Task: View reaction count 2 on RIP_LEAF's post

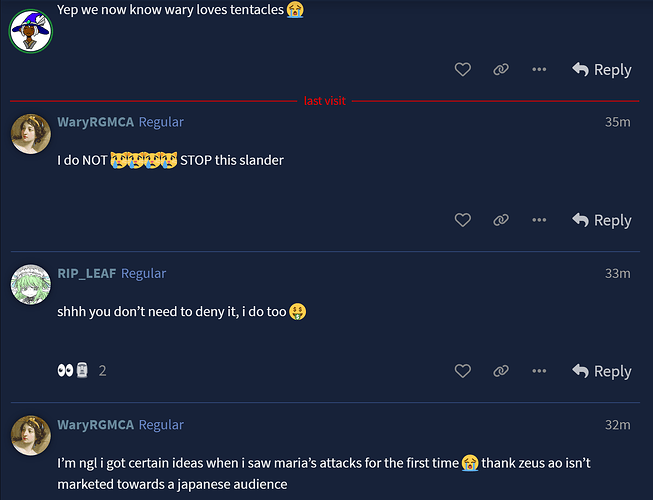Action: pyautogui.click(x=102, y=371)
